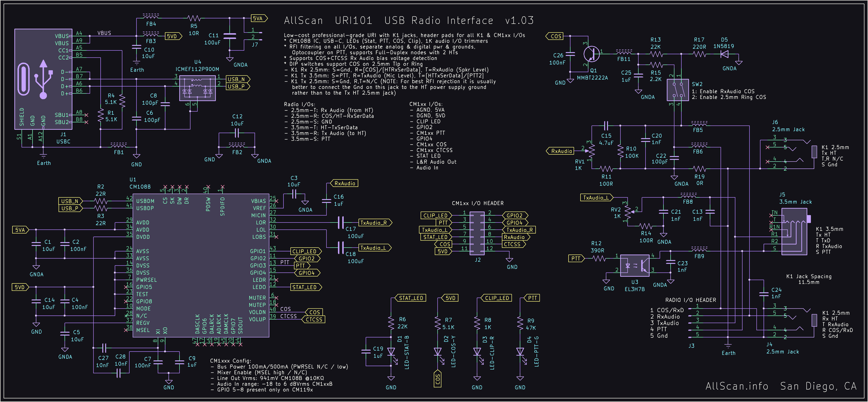Click the K1 Jack Spacing 11.5mm note
The height and width of the screenshot is (402, 868).
coord(809,279)
